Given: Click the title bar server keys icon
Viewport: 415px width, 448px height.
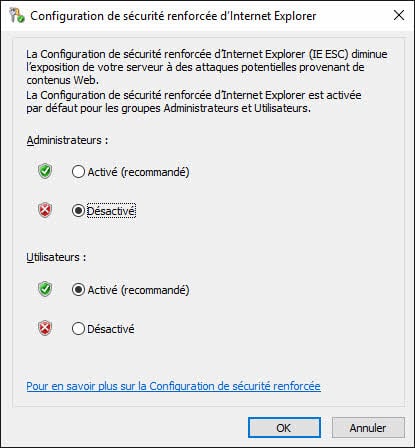Looking at the screenshot, I should pyautogui.click(x=16, y=15).
